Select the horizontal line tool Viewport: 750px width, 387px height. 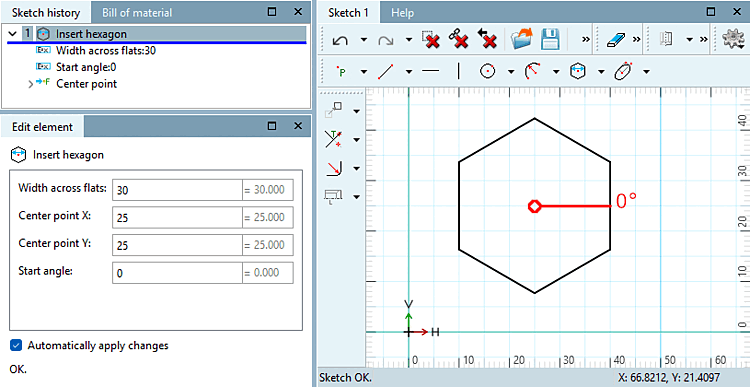click(x=430, y=72)
